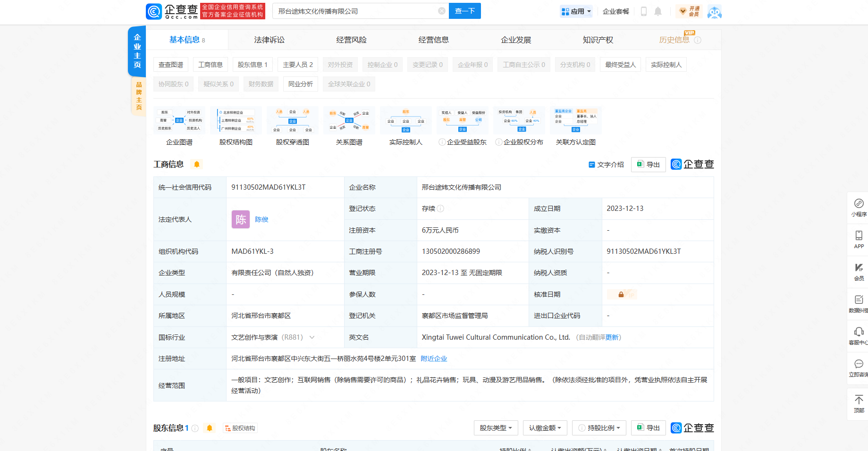Viewport: 868px width, 451px height.
Task: Expand the 股东类型 dropdown
Action: [x=496, y=428]
